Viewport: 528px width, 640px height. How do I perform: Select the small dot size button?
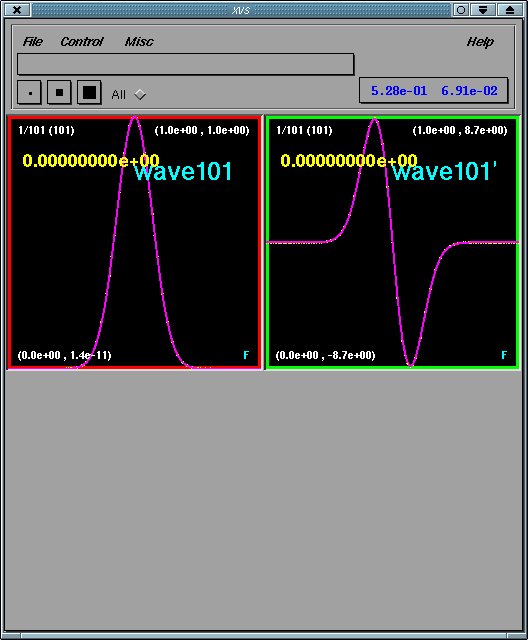[x=29, y=93]
